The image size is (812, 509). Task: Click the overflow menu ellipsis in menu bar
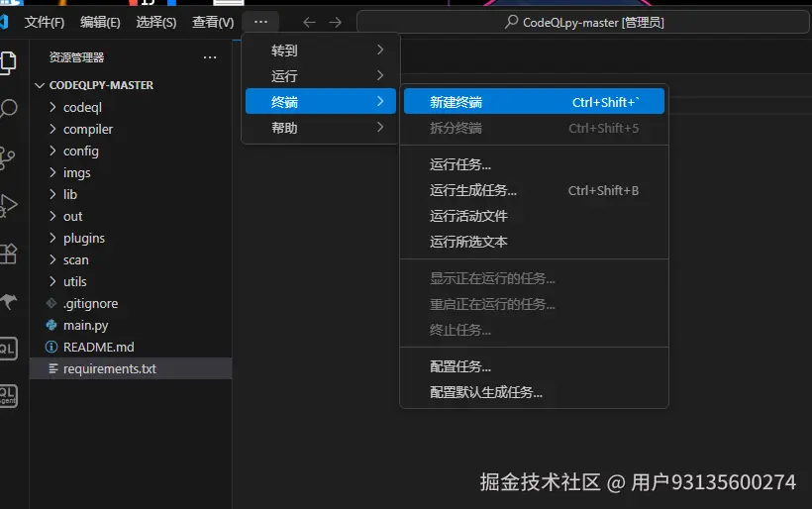[x=261, y=22]
